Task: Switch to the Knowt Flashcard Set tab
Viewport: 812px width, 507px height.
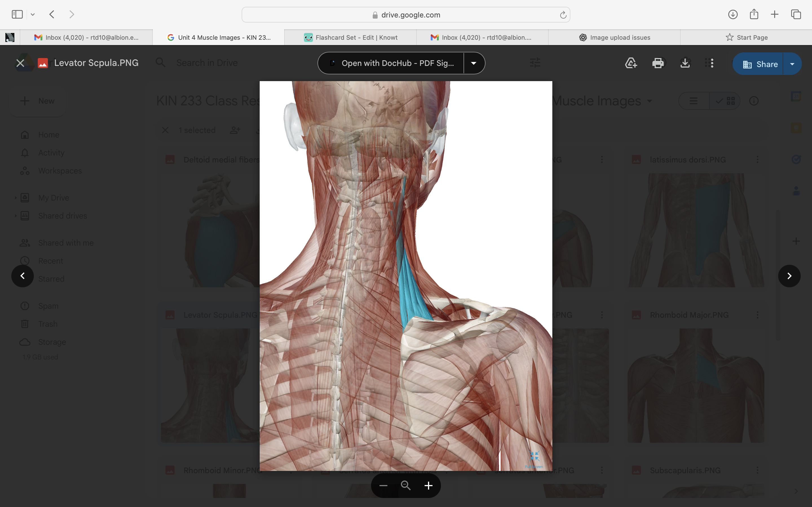Action: coord(351,37)
